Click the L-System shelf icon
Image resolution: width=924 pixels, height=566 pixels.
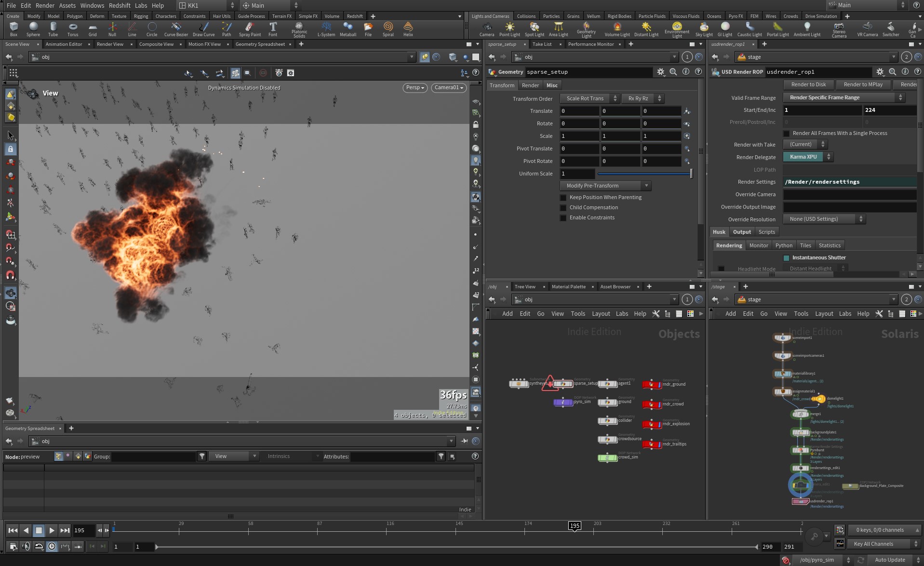coord(326,29)
